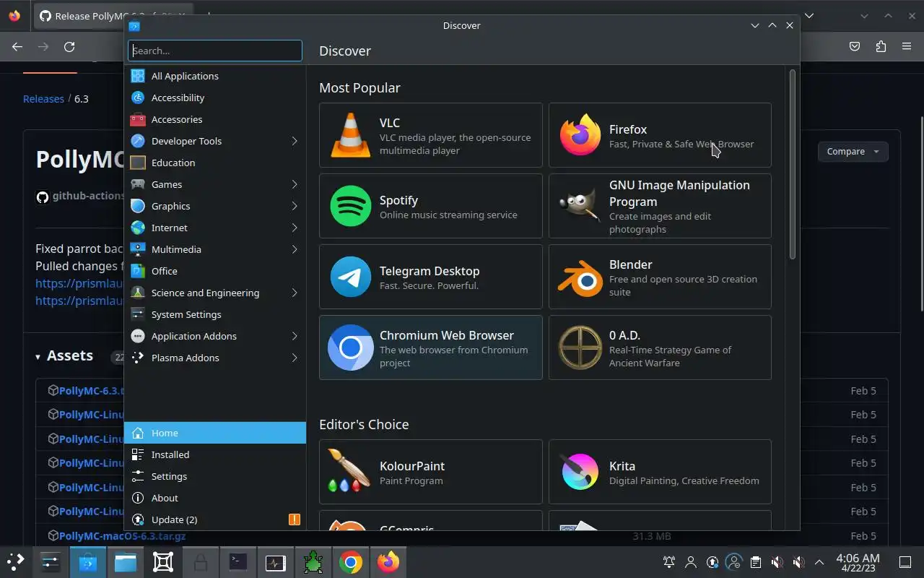The width and height of the screenshot is (924, 578).
Task: Click the system monitor taskbar icon
Action: [x=276, y=562]
